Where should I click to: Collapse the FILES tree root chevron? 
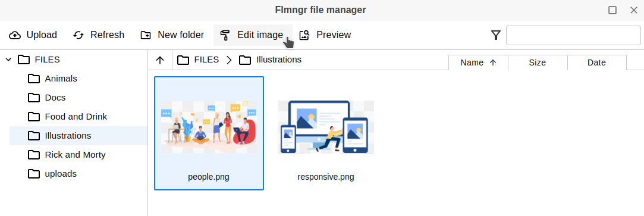point(8,60)
